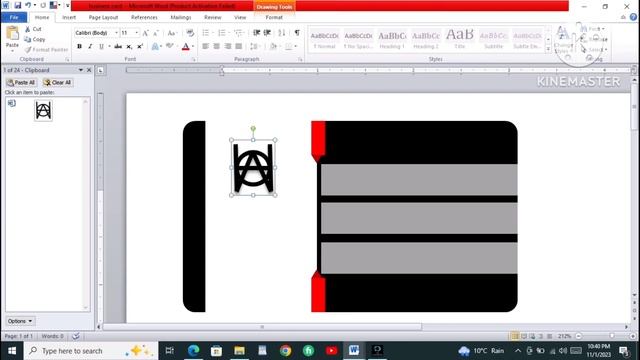Open the Bullets list dropdown
Viewport: 640px width, 360px height.
213,33
